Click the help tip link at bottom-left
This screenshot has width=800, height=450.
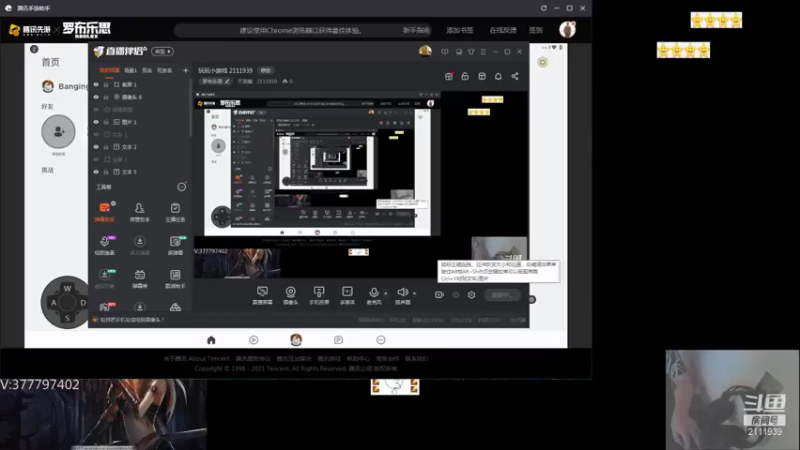133,320
